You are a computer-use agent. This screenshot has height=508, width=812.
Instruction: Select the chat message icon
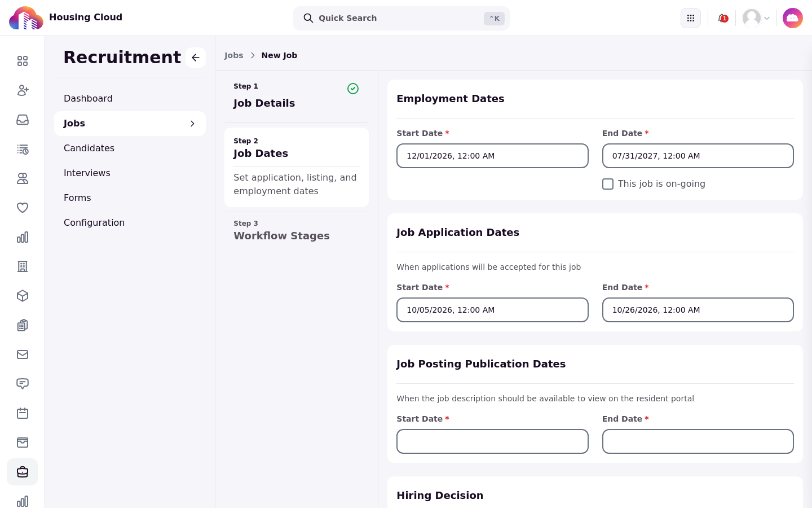click(23, 384)
